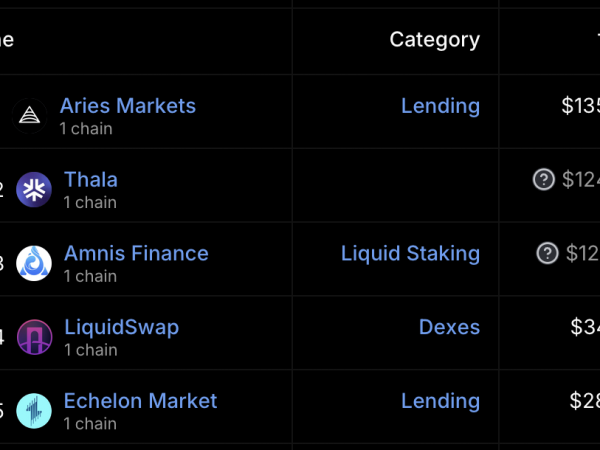Click the LiquidSwap purple bridge logo

tap(34, 337)
